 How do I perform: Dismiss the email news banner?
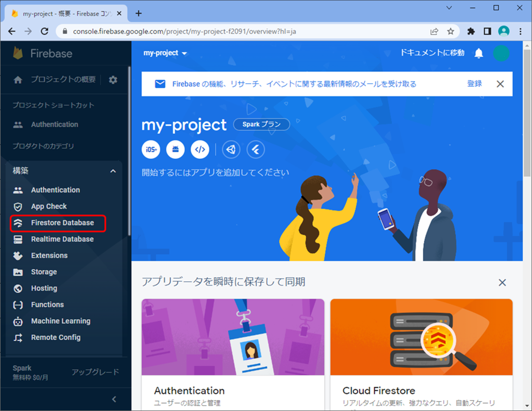point(500,84)
